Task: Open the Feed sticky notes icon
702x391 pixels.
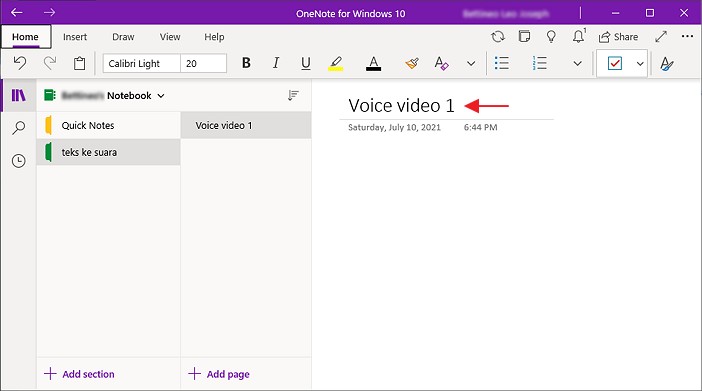Action: (x=524, y=36)
